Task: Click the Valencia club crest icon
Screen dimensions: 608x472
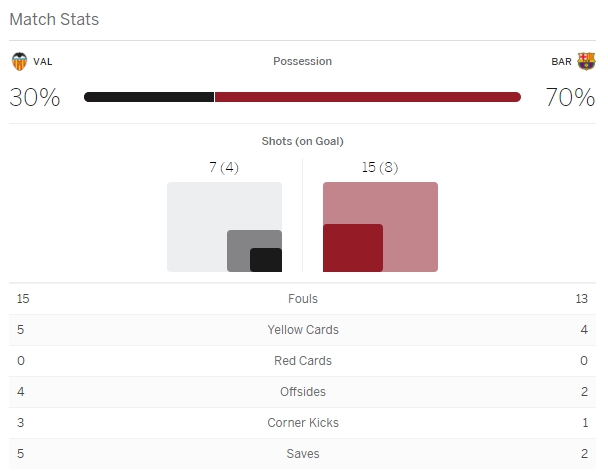Action: click(19, 61)
